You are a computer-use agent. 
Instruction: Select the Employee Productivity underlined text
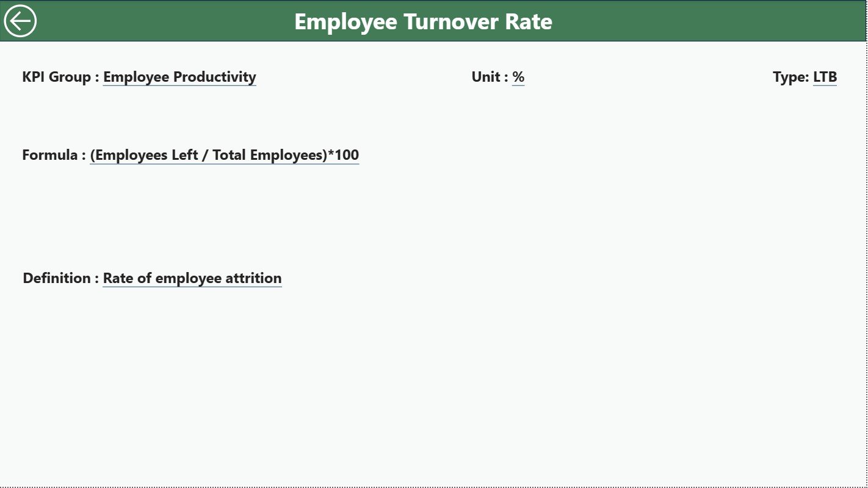point(179,77)
